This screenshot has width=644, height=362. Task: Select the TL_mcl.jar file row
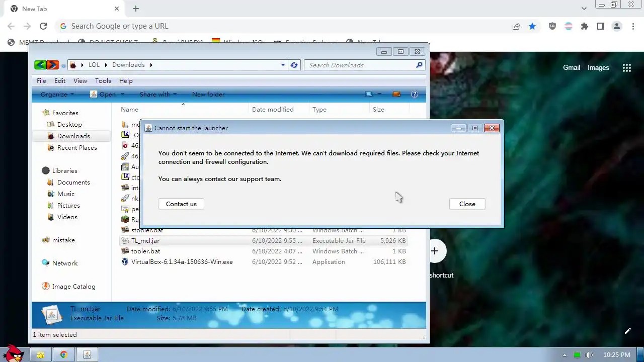(264, 241)
